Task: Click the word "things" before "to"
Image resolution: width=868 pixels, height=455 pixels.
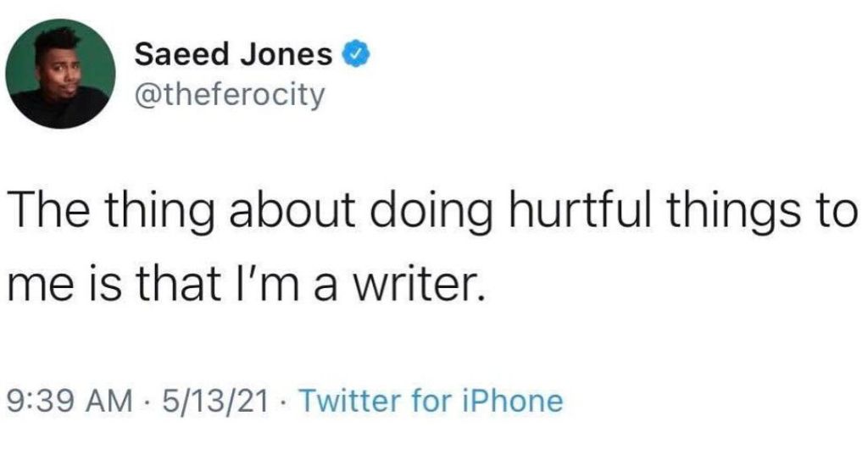Action: pos(725,211)
